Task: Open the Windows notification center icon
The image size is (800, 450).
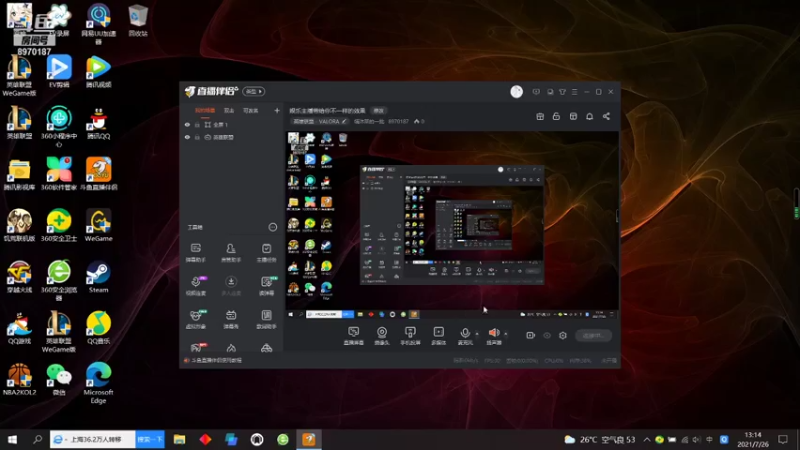Action: tap(783, 439)
